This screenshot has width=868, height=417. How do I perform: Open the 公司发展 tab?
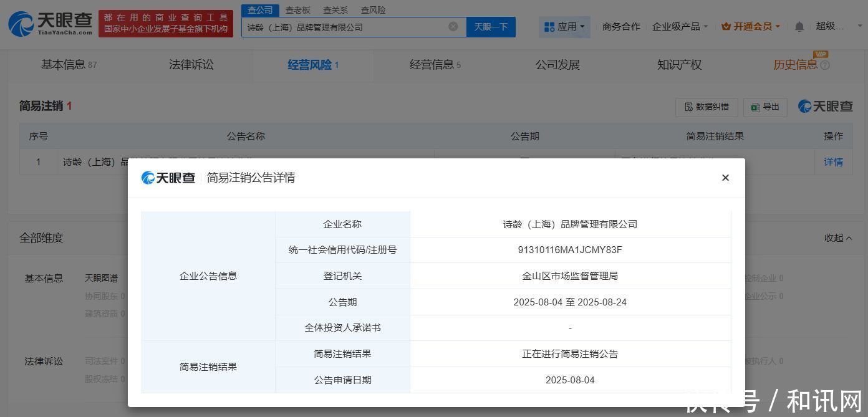pyautogui.click(x=557, y=65)
